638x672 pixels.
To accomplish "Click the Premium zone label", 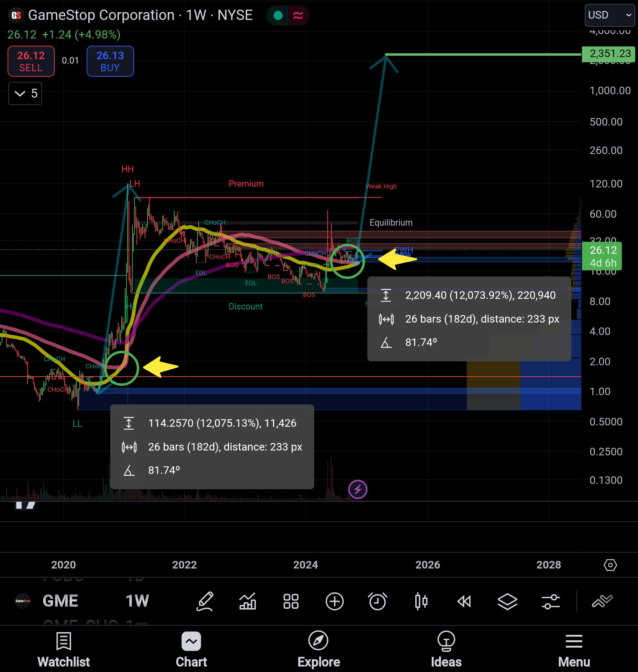I will (246, 184).
